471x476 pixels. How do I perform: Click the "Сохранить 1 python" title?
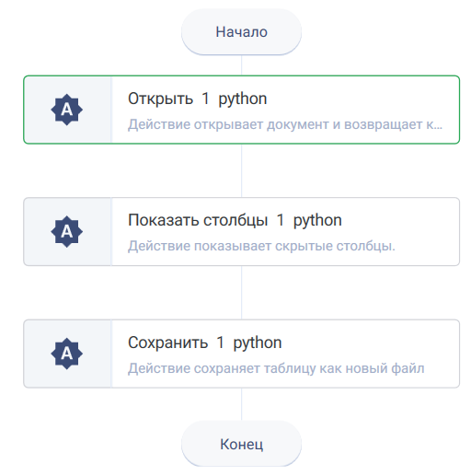204,342
